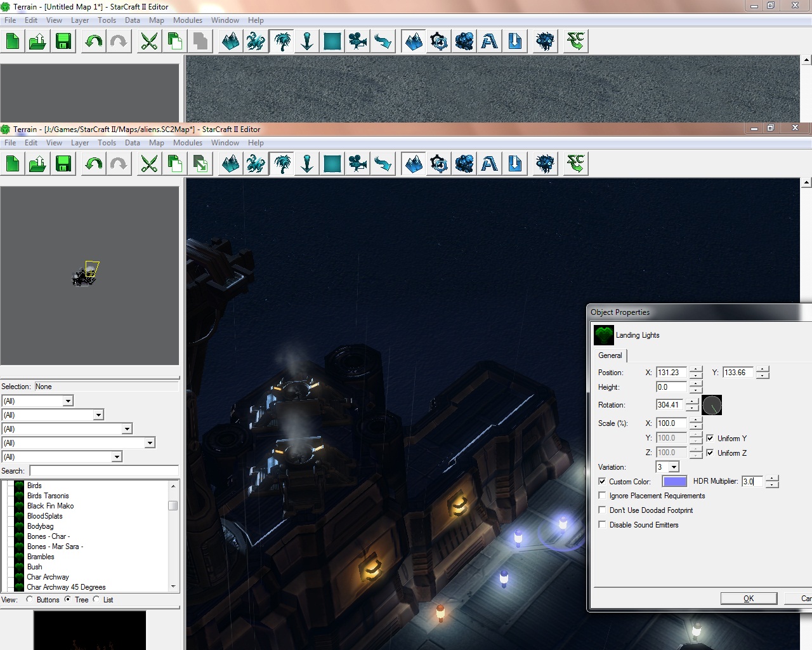Open Modules menu in aliens.SC2Map window
Image resolution: width=812 pixels, height=650 pixels.
187,143
